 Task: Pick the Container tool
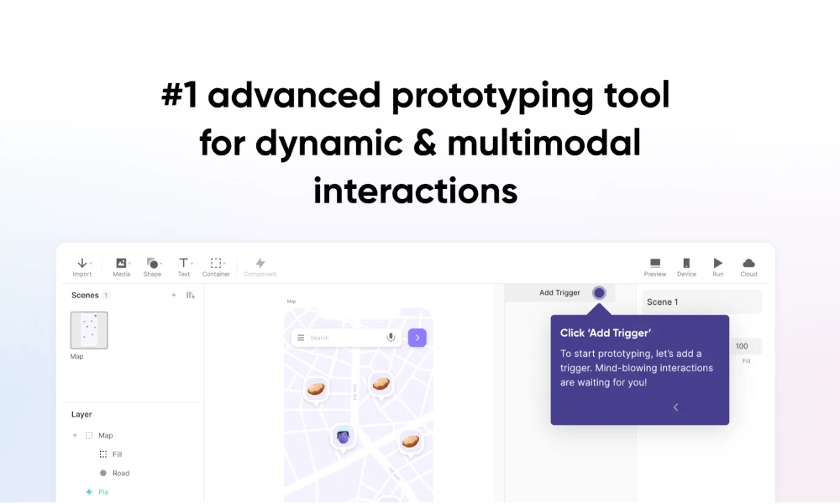216,264
